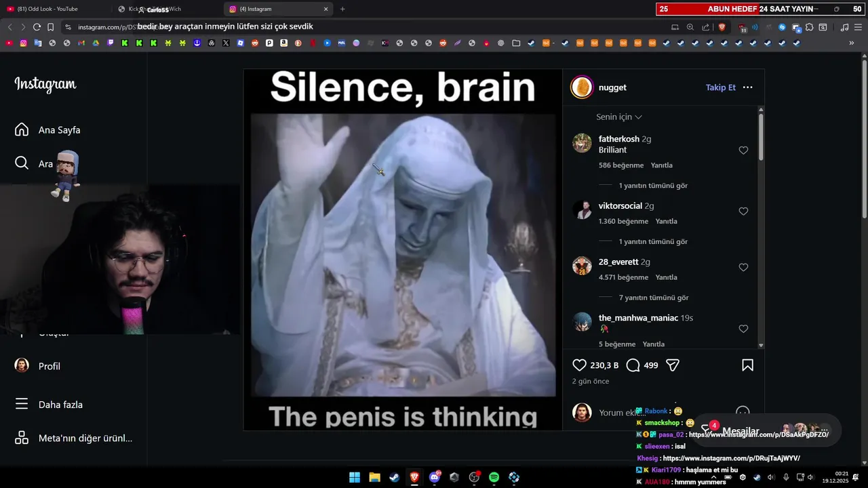
Task: Open Brave Shields lion icon
Action: (x=722, y=27)
